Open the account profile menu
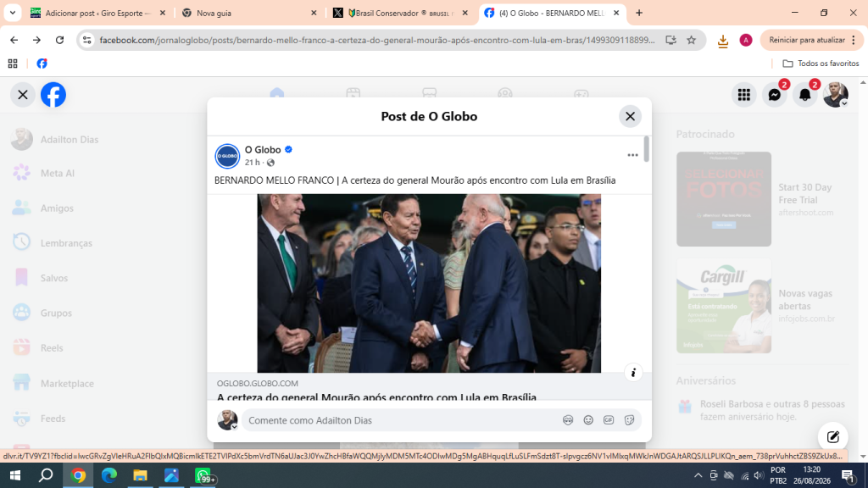This screenshot has height=488, width=868. point(835,95)
